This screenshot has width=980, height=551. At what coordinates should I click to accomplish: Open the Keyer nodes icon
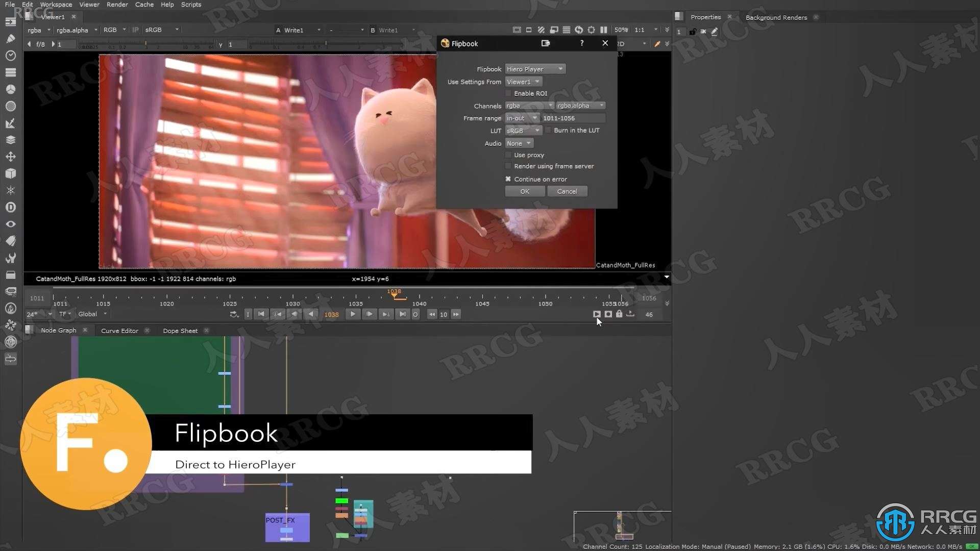pos(10,123)
